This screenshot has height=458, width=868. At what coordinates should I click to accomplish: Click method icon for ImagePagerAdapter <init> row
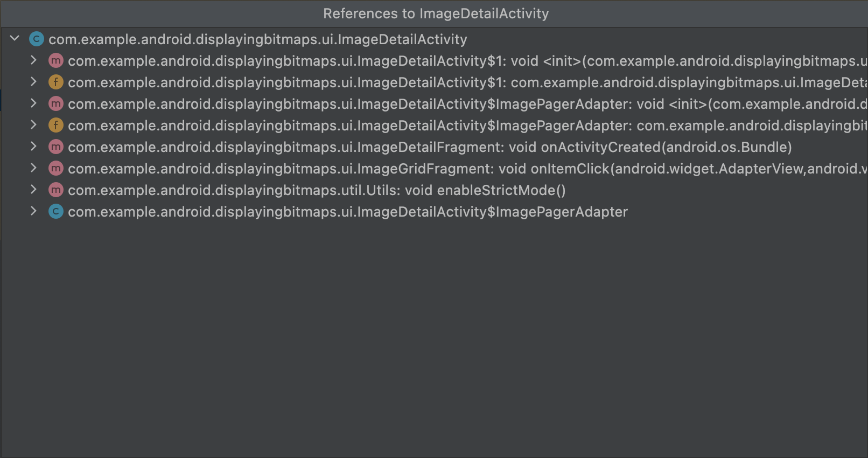[x=55, y=104]
